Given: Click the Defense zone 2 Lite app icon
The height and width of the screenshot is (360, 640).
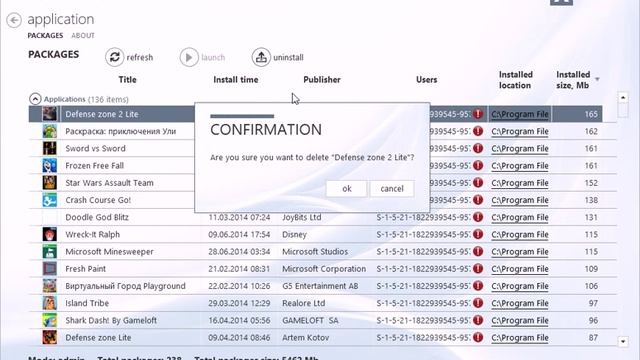Looking at the screenshot, I should [50, 114].
